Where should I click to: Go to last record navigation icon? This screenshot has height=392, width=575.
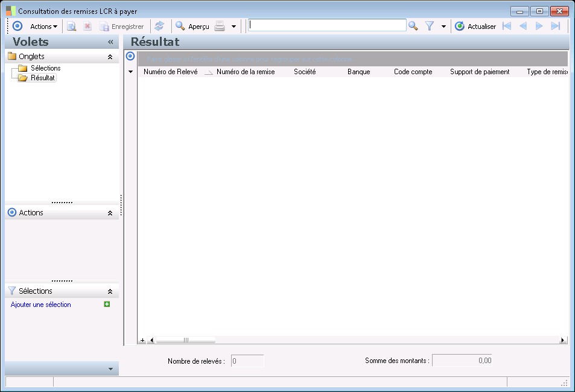[x=556, y=26]
